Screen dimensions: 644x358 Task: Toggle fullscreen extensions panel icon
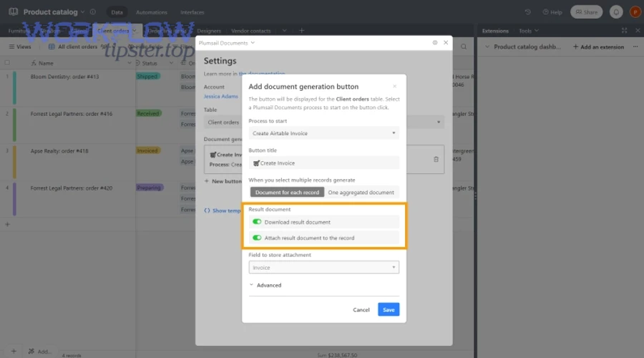pos(624,30)
